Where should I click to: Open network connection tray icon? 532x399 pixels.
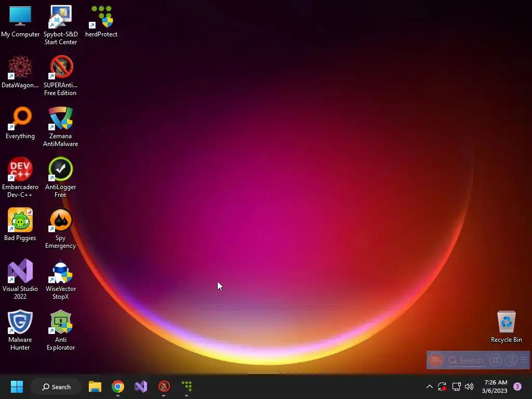456,387
